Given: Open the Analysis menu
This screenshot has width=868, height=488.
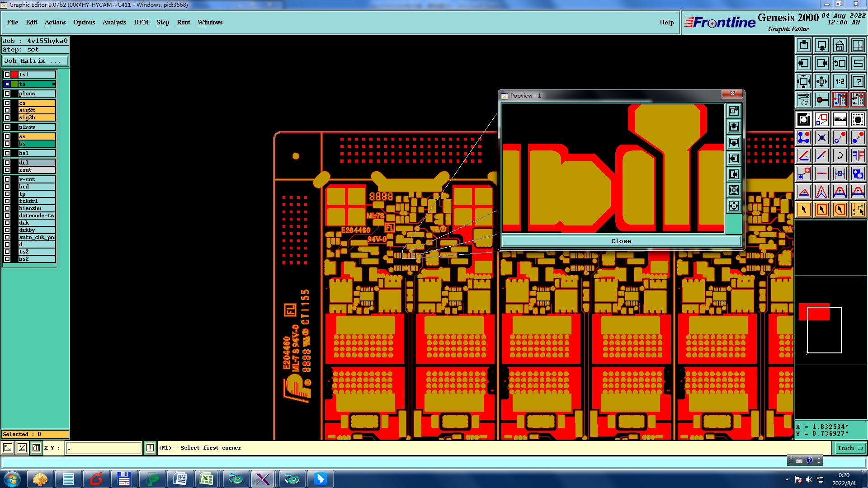Looking at the screenshot, I should [114, 22].
